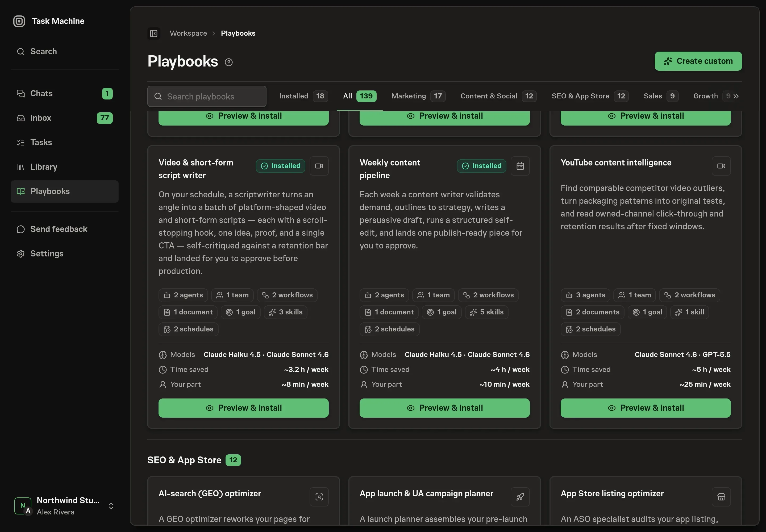Click the storefront icon on App Store listing optimizer

coord(721,497)
